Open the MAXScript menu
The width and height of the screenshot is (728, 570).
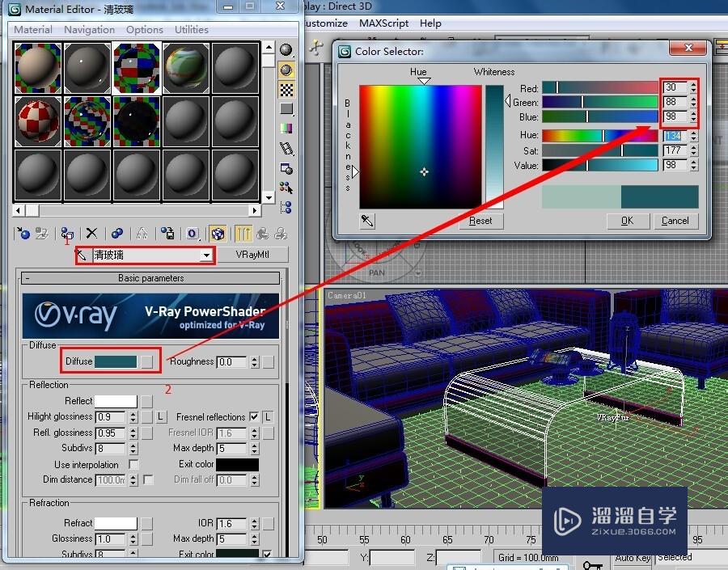pos(383,23)
